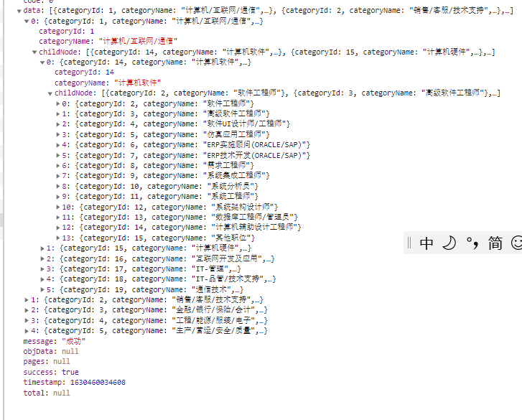Expand entry 4 ERP实施顾问(ORACLE/SAP)
The width and height of the screenshot is (522, 420).
point(58,145)
